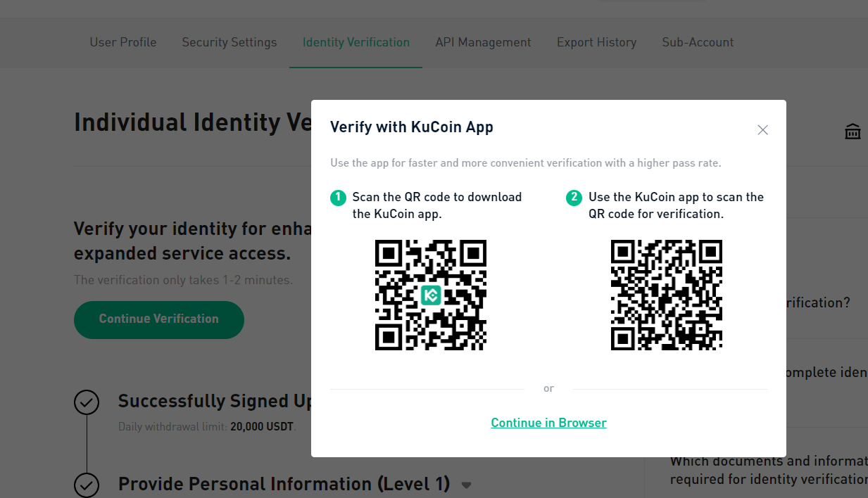Viewport: 868px width, 498px height.
Task: Click the KuCoin logo inside download QR code
Action: [x=431, y=295]
